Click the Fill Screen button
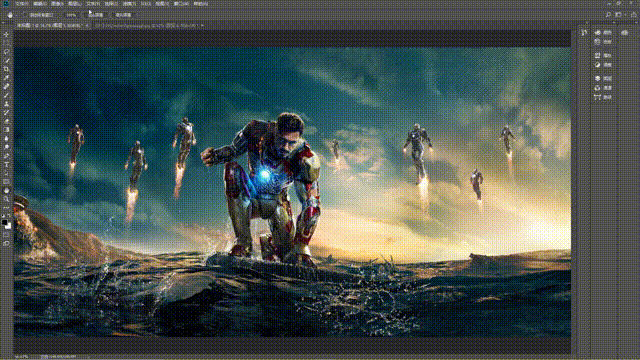The width and height of the screenshot is (640, 360). 123,15
